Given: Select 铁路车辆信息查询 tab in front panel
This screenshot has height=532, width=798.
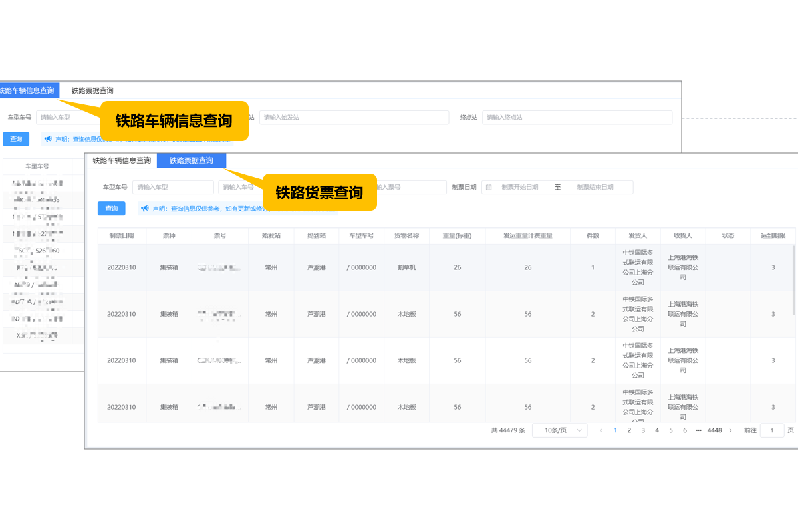Looking at the screenshot, I should [x=122, y=160].
